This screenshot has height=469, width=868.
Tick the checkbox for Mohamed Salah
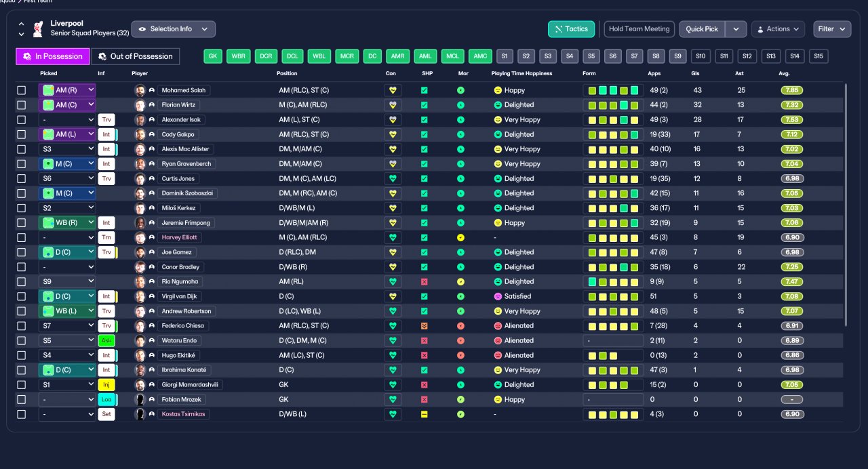pyautogui.click(x=22, y=90)
